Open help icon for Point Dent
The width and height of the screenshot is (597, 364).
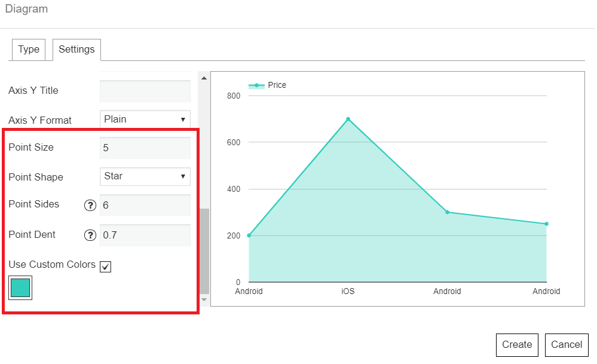[x=90, y=235]
